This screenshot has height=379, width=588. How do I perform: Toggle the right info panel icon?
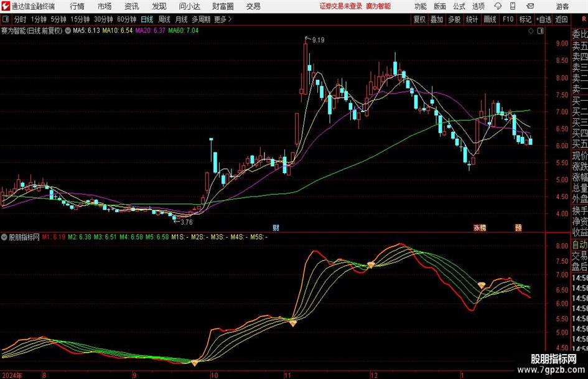[x=540, y=31]
